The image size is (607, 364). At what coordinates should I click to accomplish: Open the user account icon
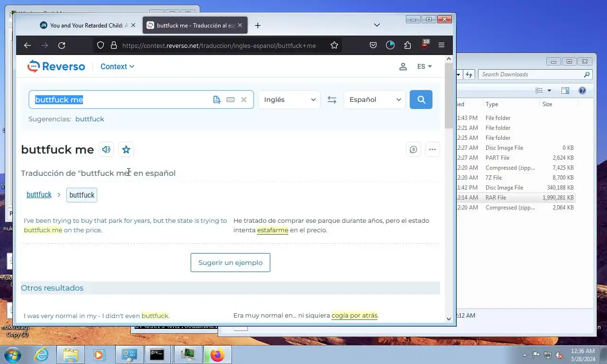(x=403, y=67)
